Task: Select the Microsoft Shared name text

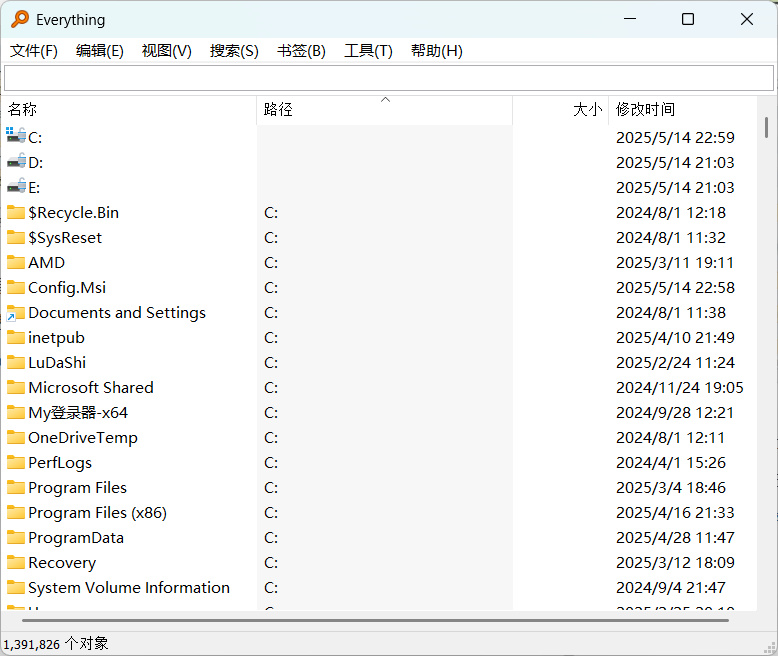Action: coord(91,387)
